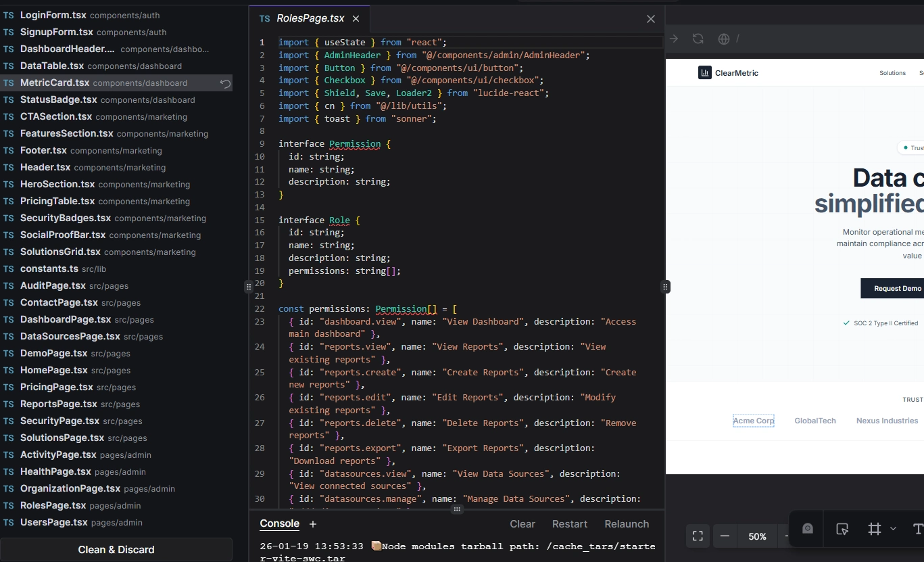
Task: Close the RolesPage.tsx tab
Action: coord(356,19)
